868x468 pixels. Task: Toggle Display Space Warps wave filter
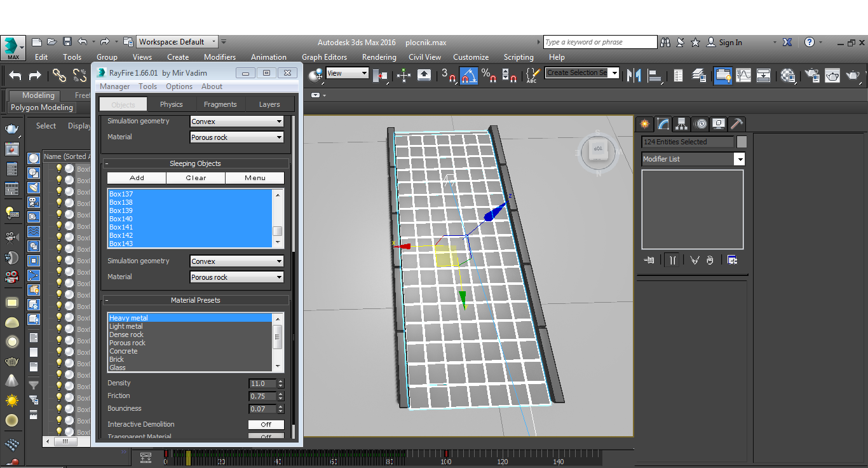tap(34, 231)
